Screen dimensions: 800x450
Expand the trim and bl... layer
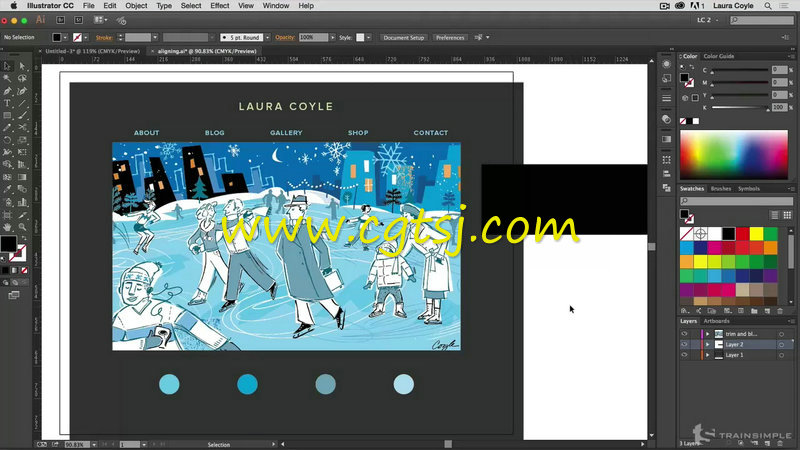coord(708,334)
